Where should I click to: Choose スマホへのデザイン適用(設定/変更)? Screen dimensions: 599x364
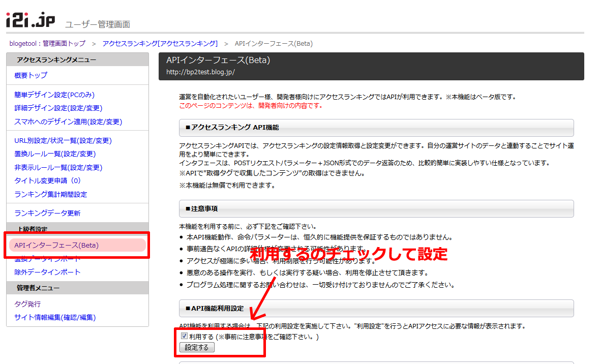pyautogui.click(x=68, y=122)
